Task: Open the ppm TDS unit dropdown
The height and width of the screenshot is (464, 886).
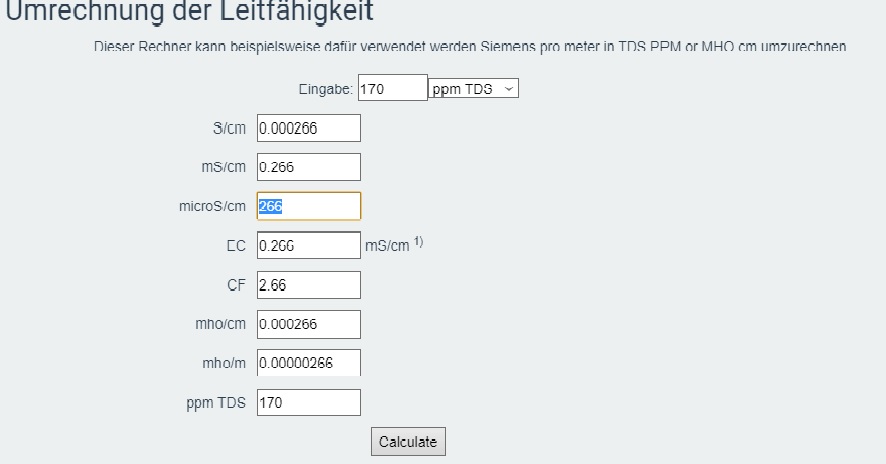Action: point(474,89)
